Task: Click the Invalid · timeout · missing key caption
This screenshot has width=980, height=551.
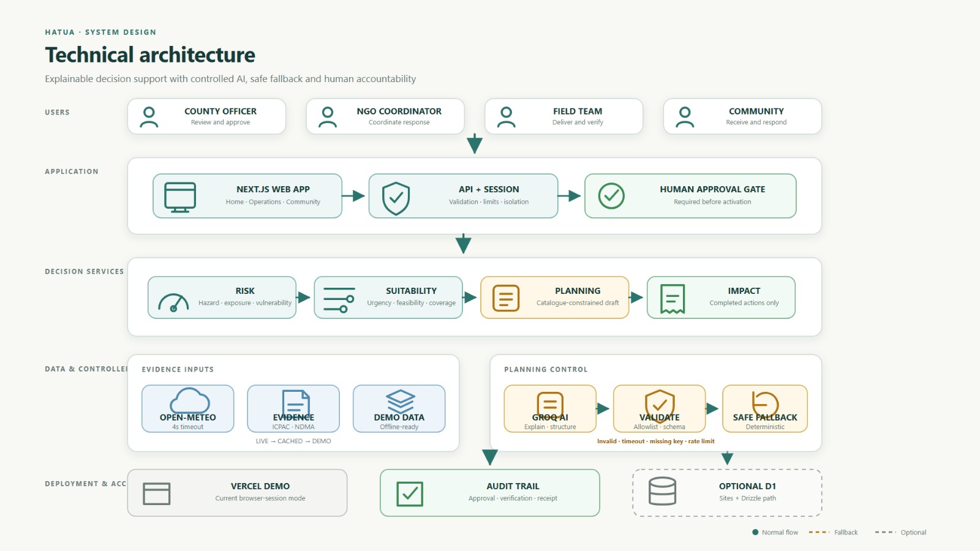Action: tap(656, 441)
